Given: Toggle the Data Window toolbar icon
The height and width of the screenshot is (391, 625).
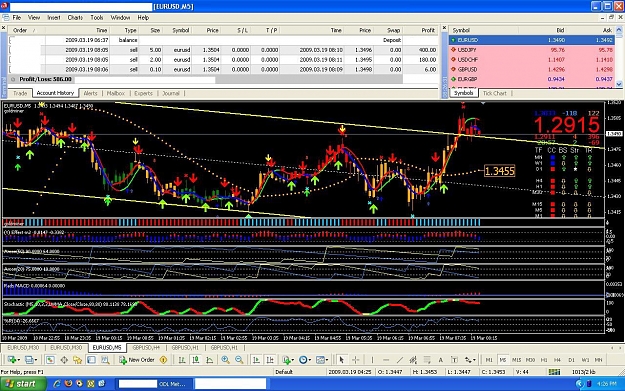Looking at the screenshot, I should tap(64, 360).
